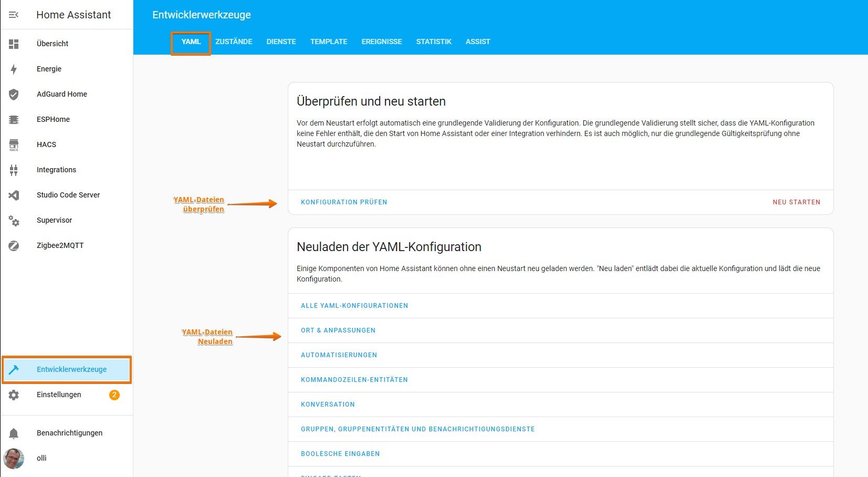Viewport: 868px width, 477px height.
Task: Open the Dienste tab
Action: (x=281, y=42)
